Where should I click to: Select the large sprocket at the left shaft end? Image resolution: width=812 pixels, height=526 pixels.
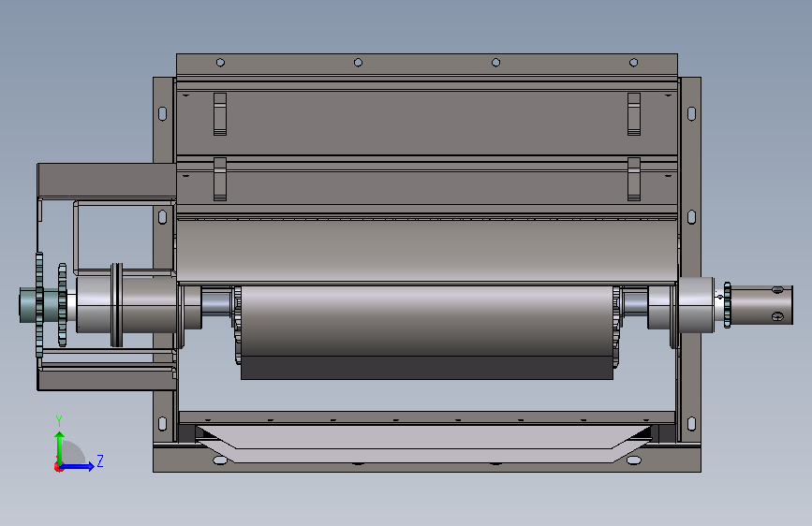pyautogui.click(x=39, y=305)
